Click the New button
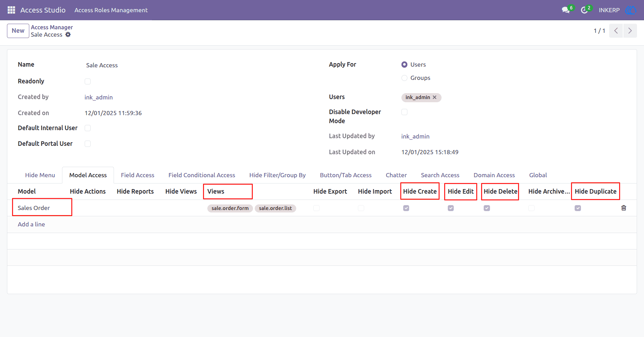 [18, 31]
